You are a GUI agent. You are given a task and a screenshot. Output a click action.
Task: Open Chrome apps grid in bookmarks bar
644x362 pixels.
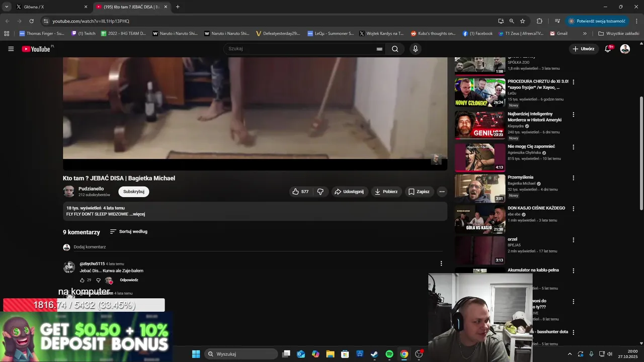tap(7, 34)
